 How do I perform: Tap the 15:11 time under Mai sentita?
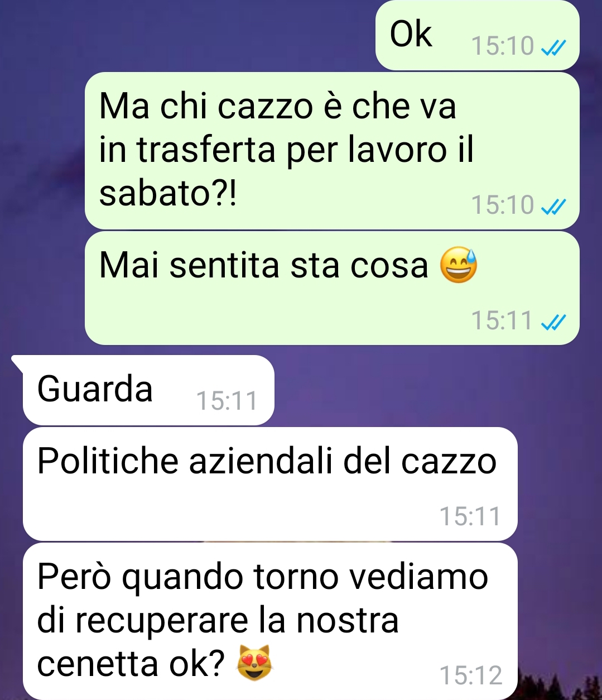click(x=502, y=320)
